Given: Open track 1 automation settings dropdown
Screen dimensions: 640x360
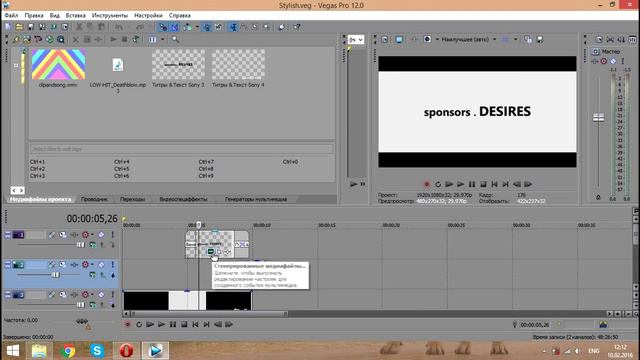Looking at the screenshot, I should (92, 235).
